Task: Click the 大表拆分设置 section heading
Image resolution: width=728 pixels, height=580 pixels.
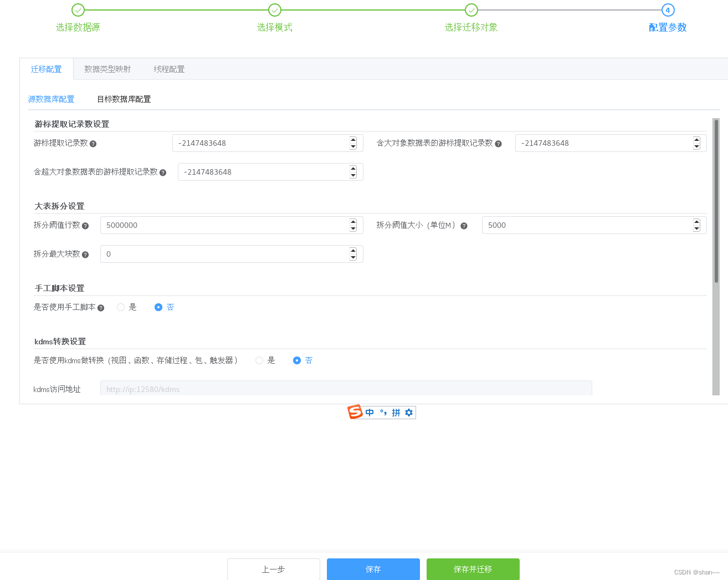Action: click(60, 206)
